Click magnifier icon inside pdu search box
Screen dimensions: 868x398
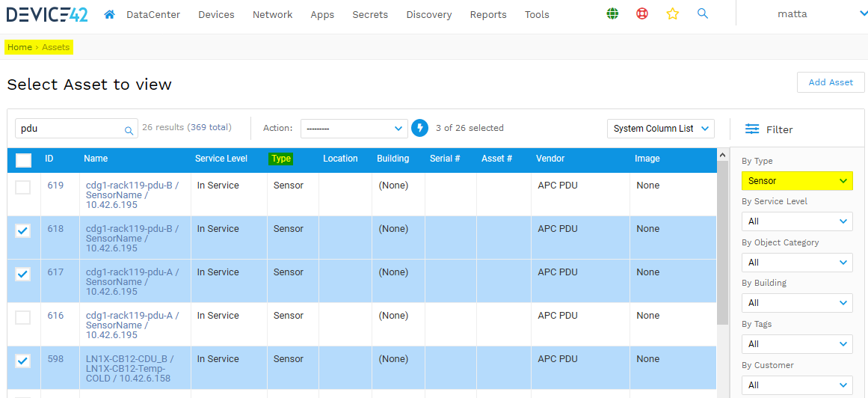click(x=129, y=130)
